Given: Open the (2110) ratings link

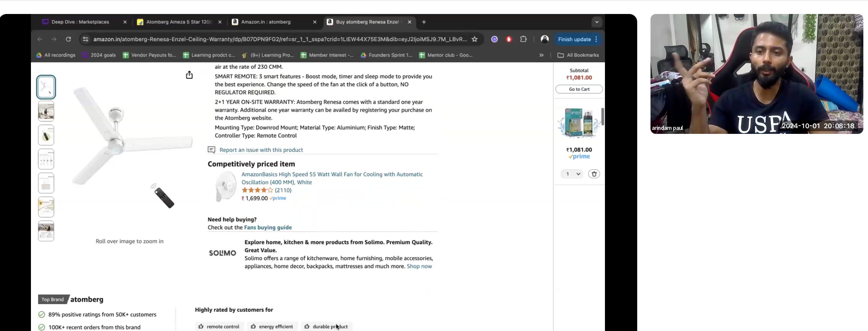Looking at the screenshot, I should (x=283, y=190).
